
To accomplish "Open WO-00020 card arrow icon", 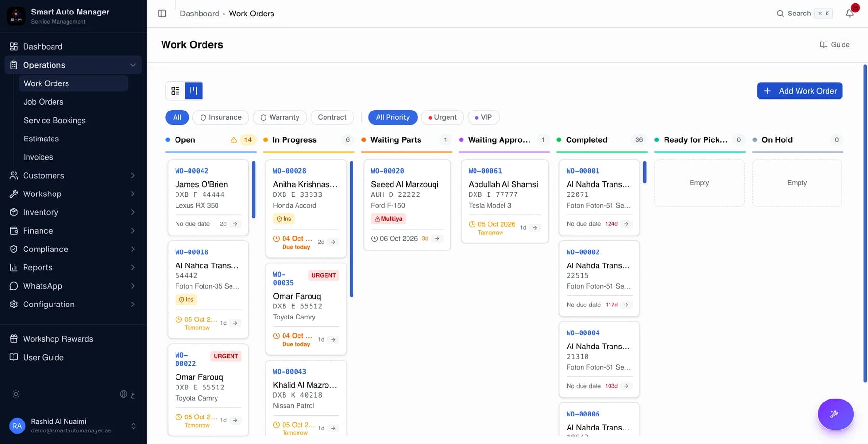I will 437,239.
